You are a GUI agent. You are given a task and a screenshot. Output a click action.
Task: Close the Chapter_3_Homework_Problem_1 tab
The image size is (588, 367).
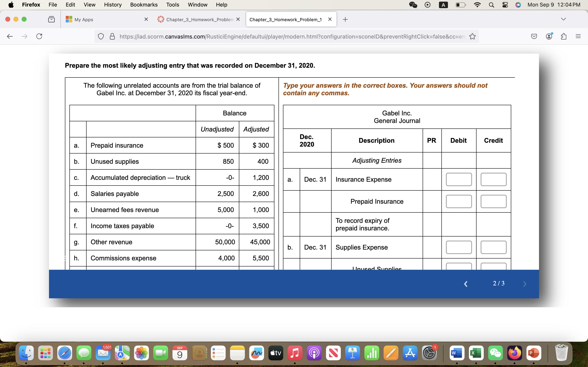(330, 19)
